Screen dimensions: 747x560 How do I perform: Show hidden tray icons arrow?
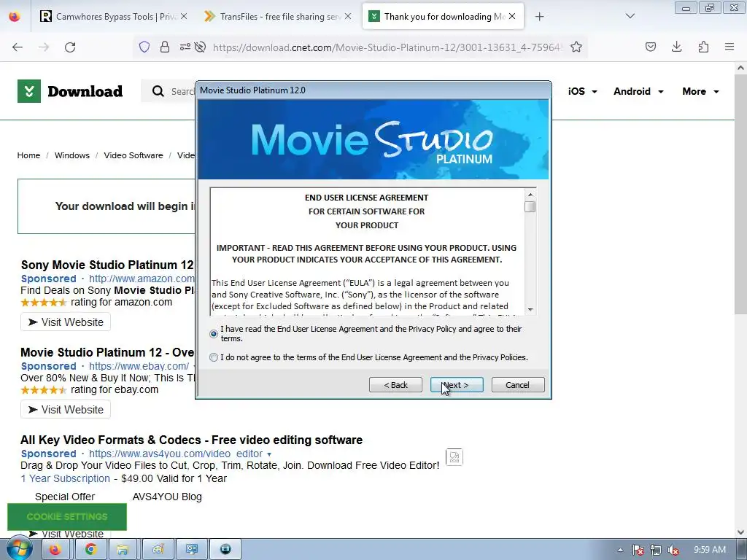tap(620, 550)
